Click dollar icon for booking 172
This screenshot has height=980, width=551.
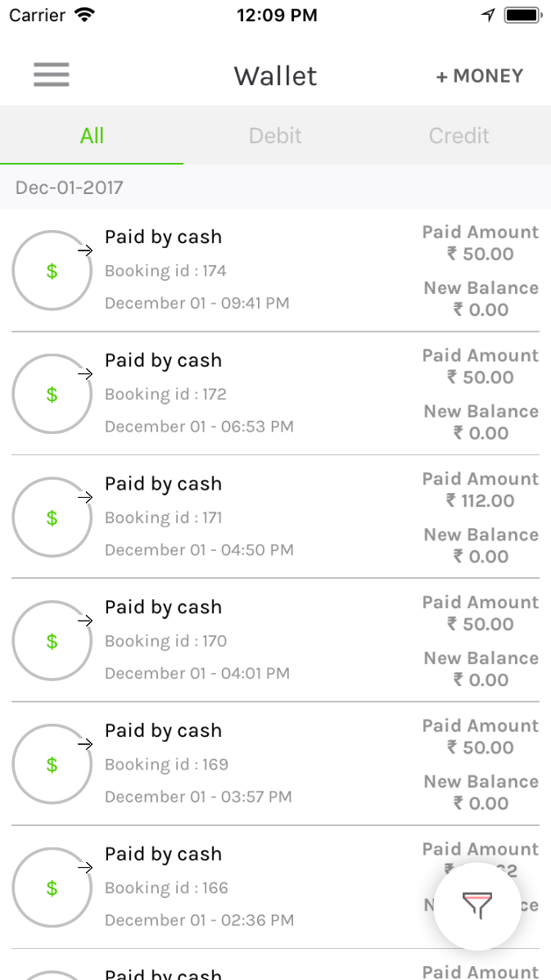tap(52, 395)
